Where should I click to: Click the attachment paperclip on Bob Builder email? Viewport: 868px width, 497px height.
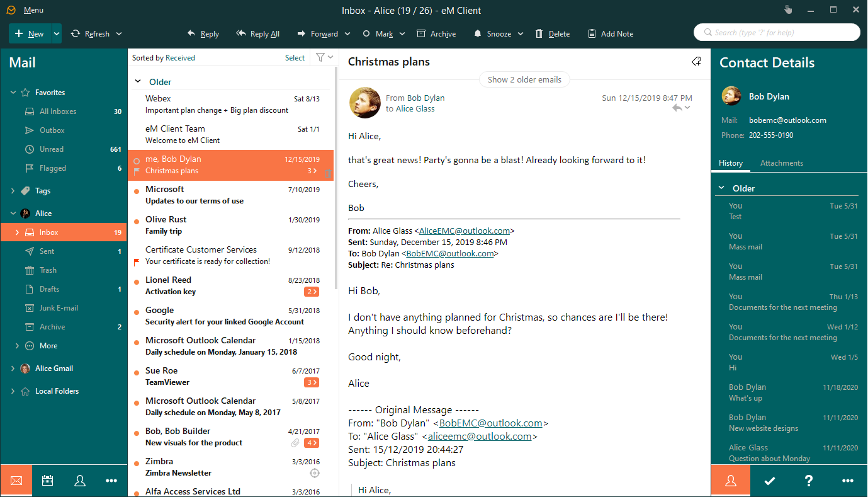[x=295, y=443]
